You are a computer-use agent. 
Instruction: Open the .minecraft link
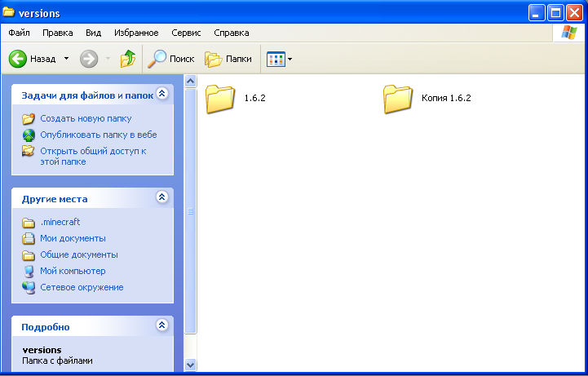(60, 222)
